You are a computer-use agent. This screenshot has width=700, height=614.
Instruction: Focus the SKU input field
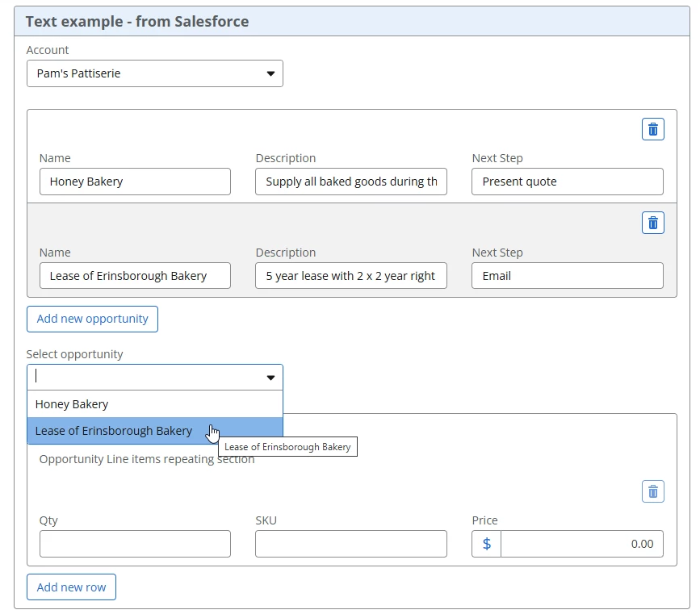(350, 544)
